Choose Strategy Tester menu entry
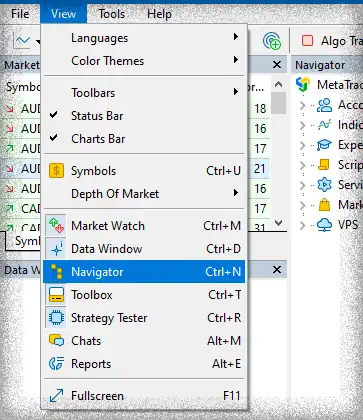 144,318
